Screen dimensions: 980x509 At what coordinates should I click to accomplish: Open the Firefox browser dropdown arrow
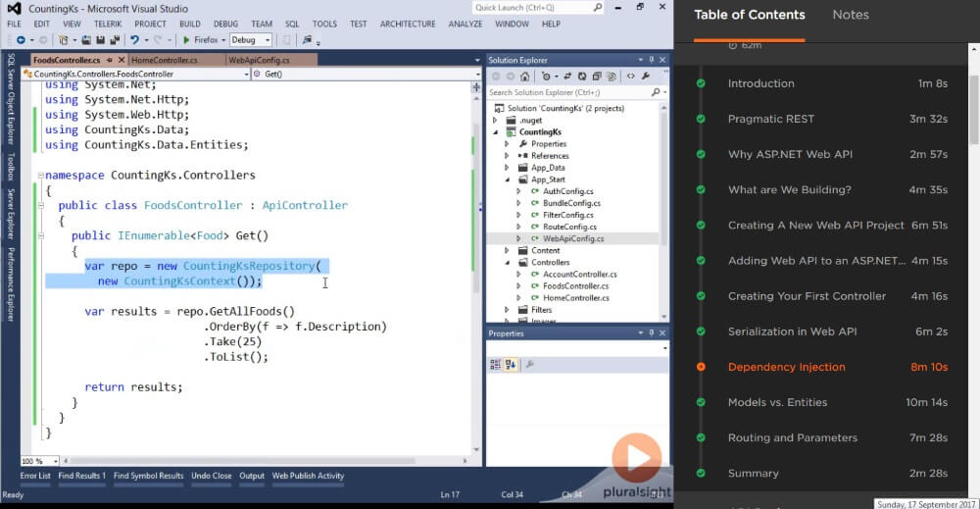coord(223,40)
